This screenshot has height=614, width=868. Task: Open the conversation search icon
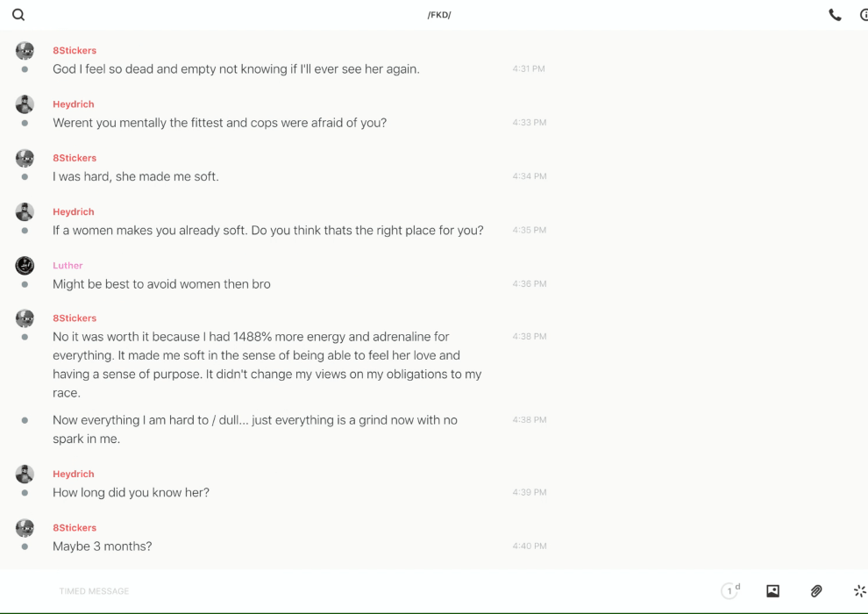[18, 15]
